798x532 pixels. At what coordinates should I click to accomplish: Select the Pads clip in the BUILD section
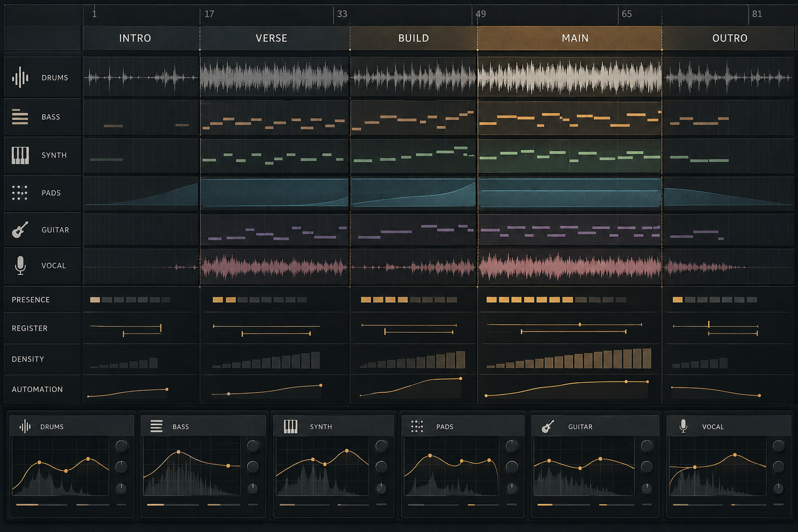(x=414, y=193)
